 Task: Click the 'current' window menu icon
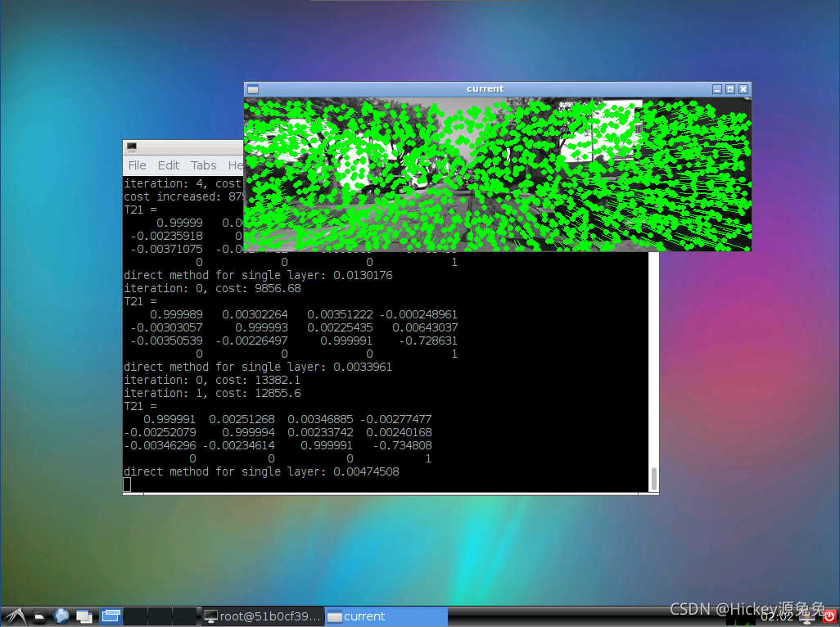253,89
